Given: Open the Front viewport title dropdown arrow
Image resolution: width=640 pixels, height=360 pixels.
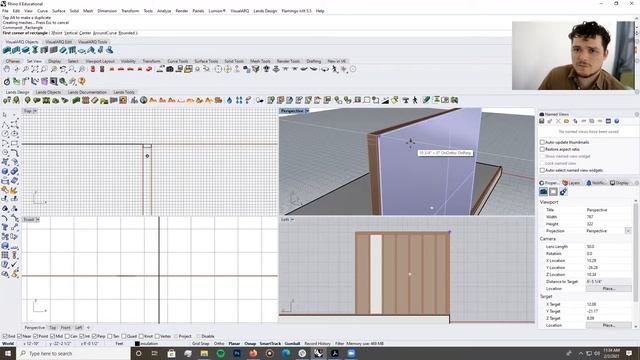Looking at the screenshot, I should click(37, 220).
